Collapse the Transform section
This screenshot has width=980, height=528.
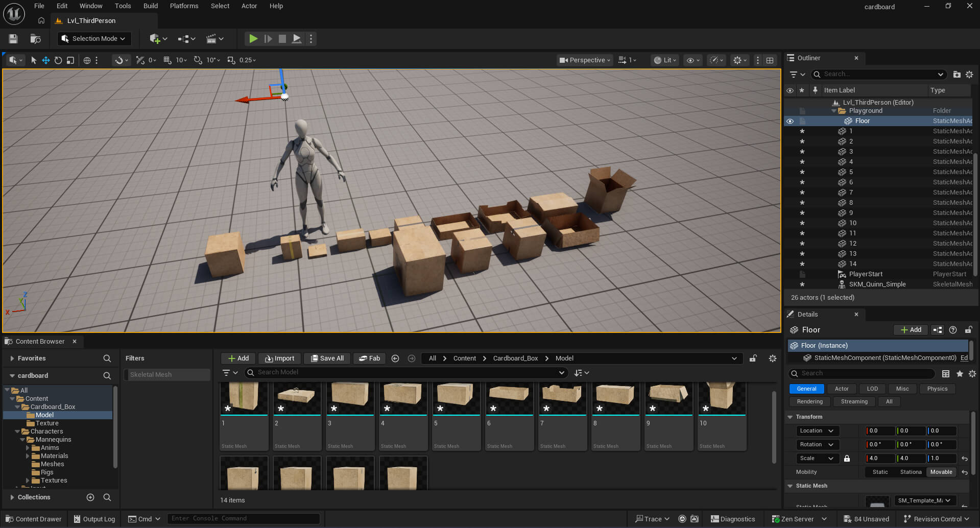(x=790, y=417)
